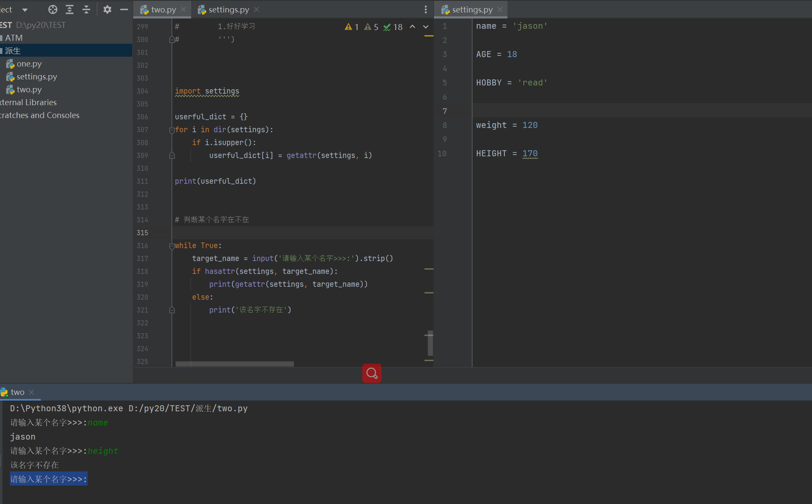Click the 'jason' output line in console
This screenshot has width=812, height=504.
point(23,437)
